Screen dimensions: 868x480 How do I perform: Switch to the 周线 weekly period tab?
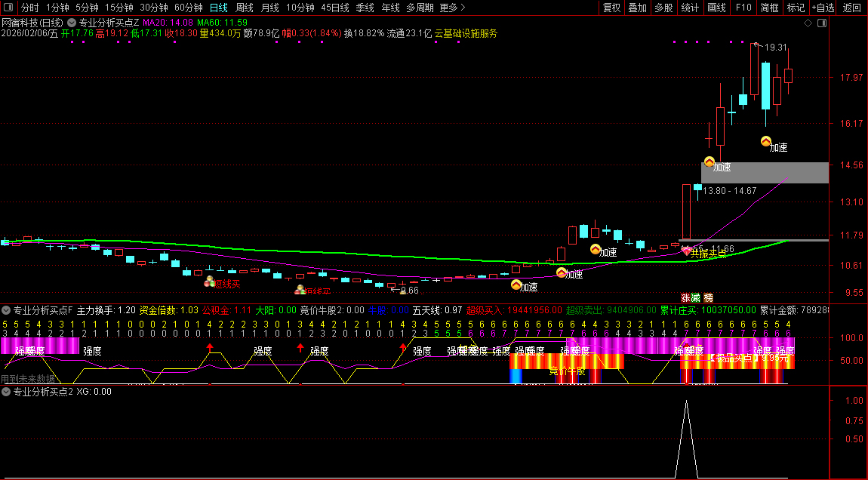pos(245,8)
